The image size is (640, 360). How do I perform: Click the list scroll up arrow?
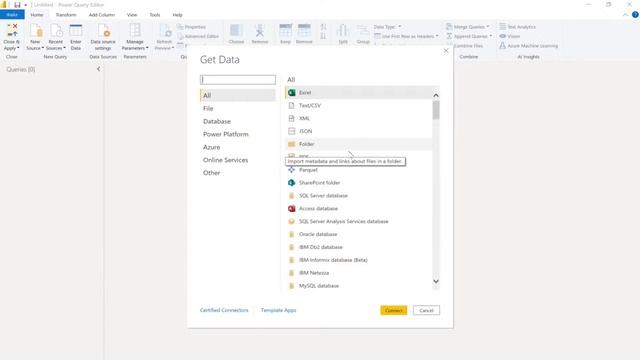click(x=436, y=96)
